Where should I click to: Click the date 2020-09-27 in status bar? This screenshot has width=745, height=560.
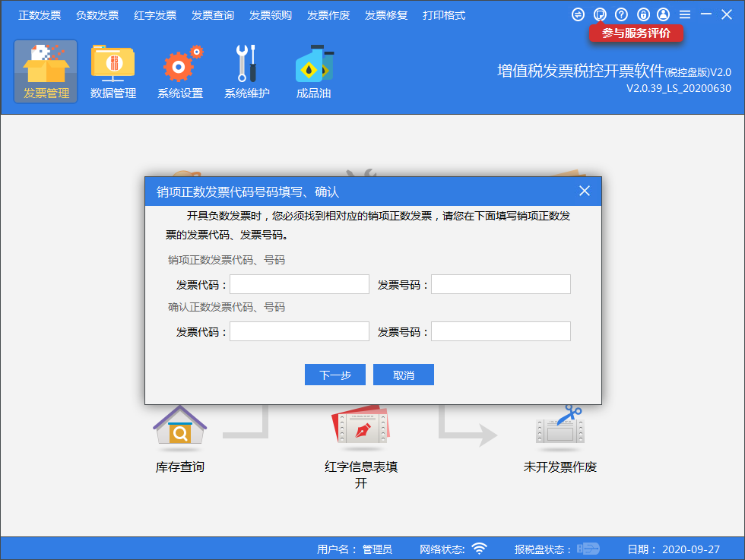tap(691, 549)
